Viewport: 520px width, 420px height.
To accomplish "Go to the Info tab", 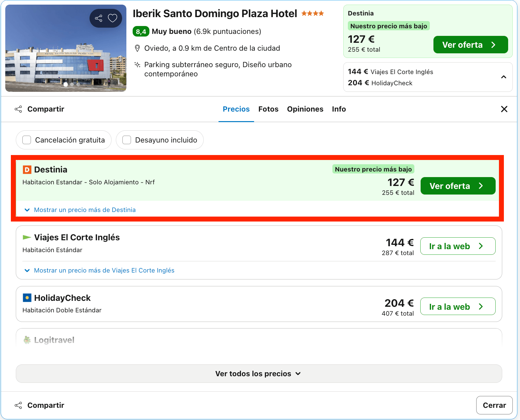I will click(x=339, y=109).
